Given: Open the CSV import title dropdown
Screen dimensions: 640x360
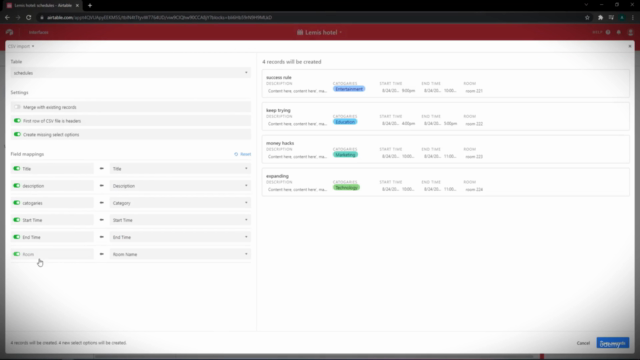Looking at the screenshot, I should (x=21, y=46).
